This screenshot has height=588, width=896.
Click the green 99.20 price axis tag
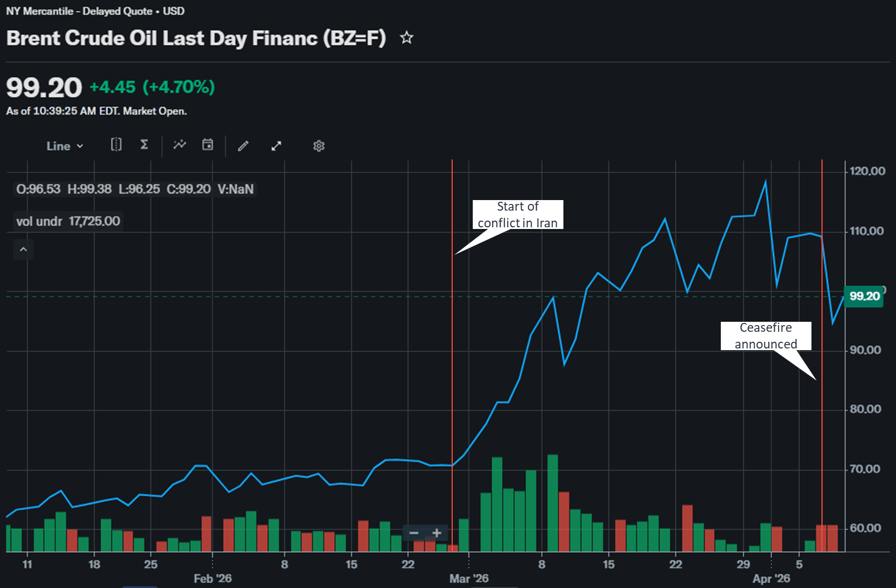(x=864, y=296)
